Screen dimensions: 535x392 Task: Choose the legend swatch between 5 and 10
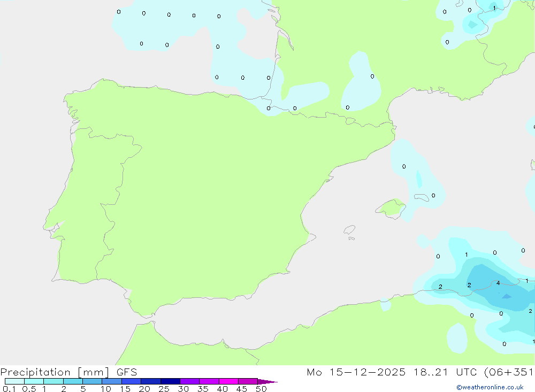click(93, 381)
